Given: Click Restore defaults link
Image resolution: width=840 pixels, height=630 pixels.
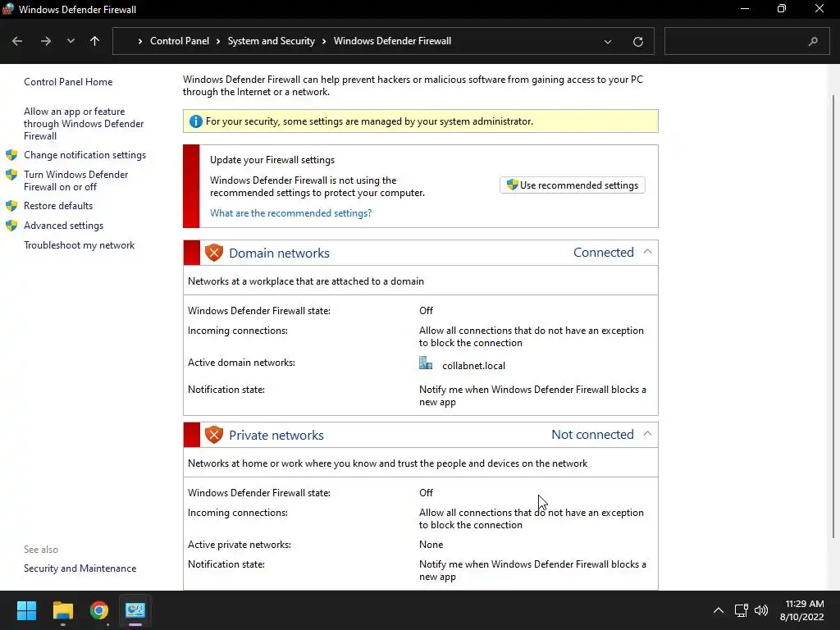Looking at the screenshot, I should [x=58, y=206].
